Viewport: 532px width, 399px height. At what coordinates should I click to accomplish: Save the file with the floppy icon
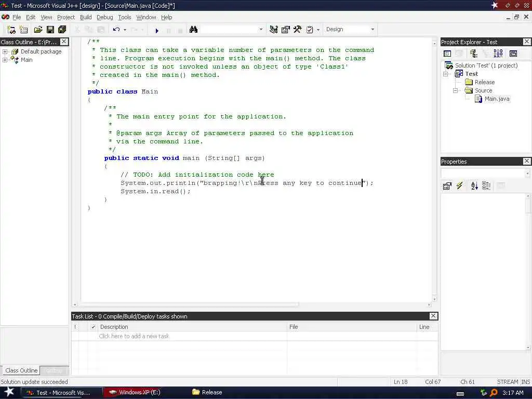click(x=50, y=30)
